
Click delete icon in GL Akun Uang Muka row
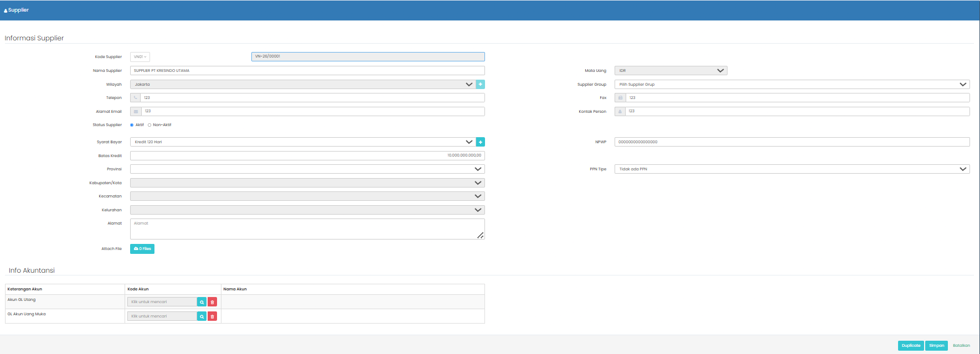213,316
